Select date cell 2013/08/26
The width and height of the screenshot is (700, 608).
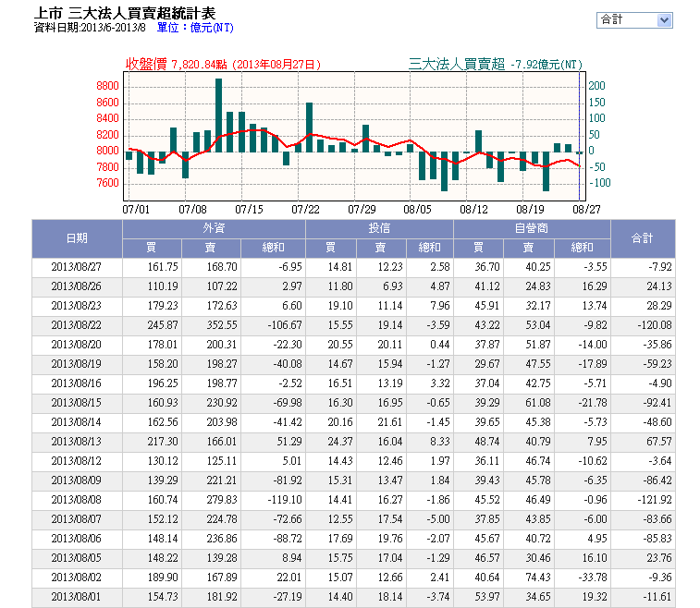[77, 286]
